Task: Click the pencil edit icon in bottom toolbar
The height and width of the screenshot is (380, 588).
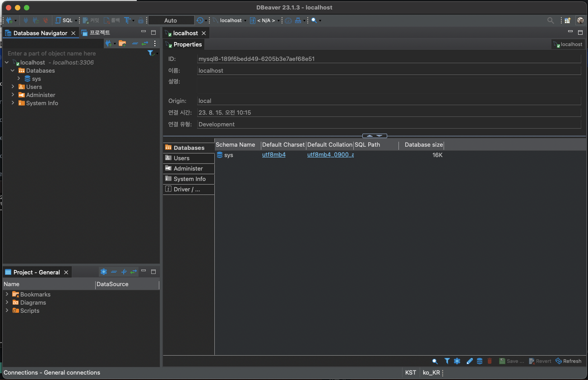Action: (x=469, y=361)
